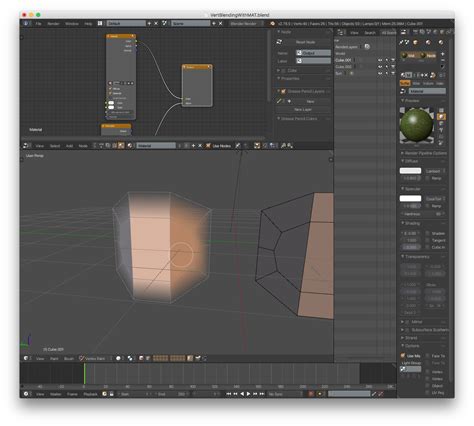Open the Vertex Paint mode dropdown
474x426 pixels.
click(95, 358)
